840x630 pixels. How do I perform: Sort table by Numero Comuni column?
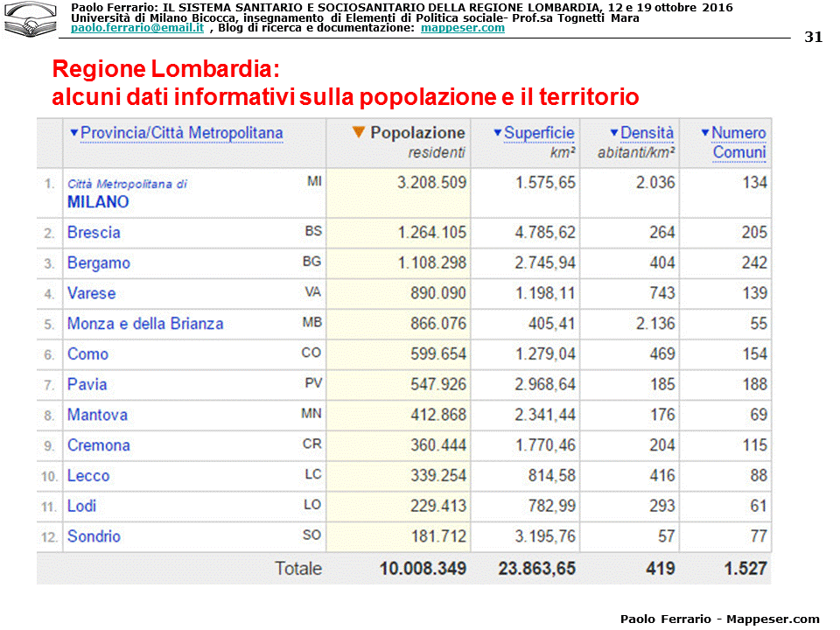click(x=738, y=133)
